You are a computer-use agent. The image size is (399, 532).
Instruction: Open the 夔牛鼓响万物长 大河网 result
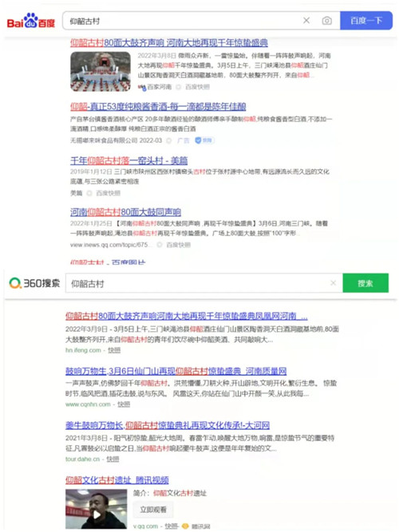click(168, 425)
